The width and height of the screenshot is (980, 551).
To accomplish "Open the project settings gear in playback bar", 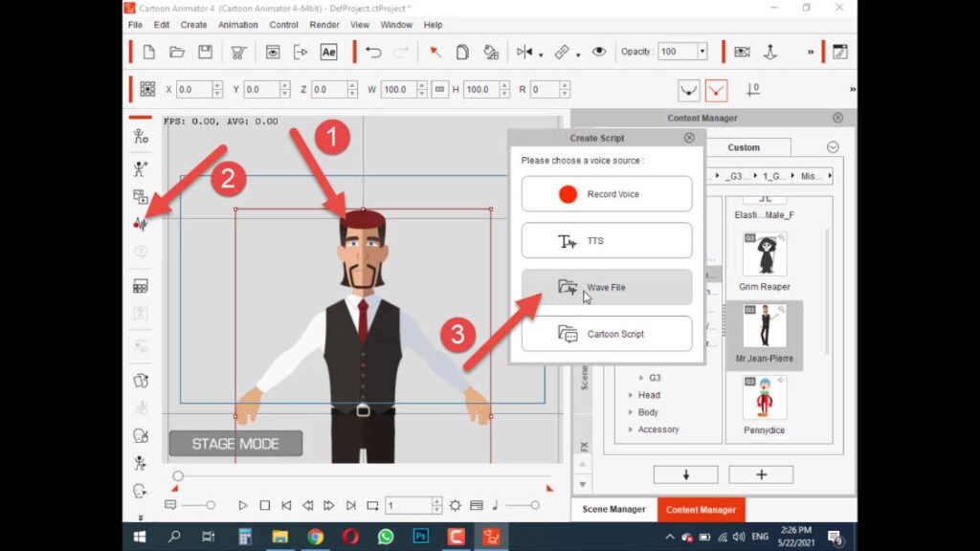I will [x=455, y=505].
